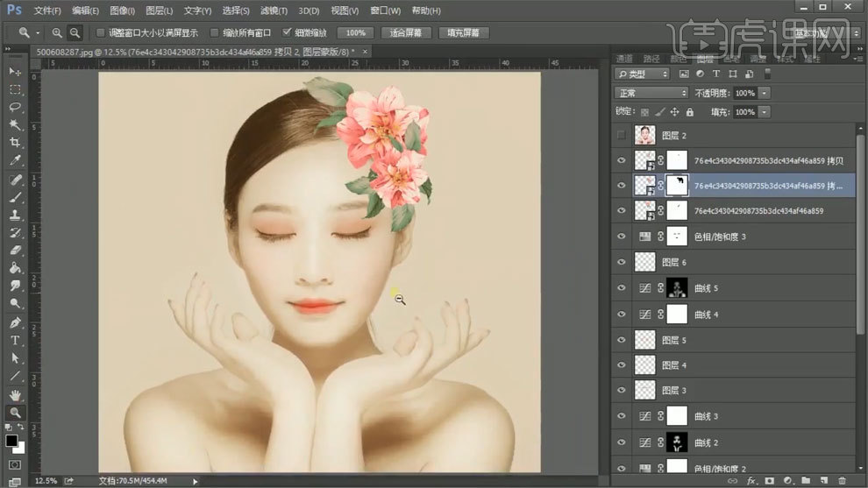Open the blend mode 正常 dropdown
Viewport: 868px width, 488px height.
(x=651, y=93)
